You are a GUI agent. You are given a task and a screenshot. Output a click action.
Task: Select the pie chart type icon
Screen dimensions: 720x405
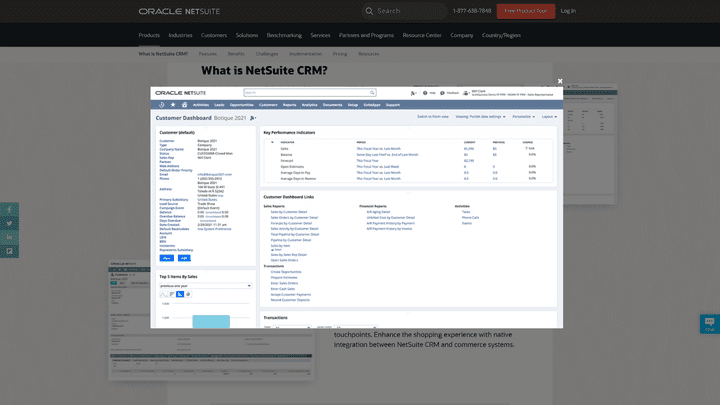(188, 294)
